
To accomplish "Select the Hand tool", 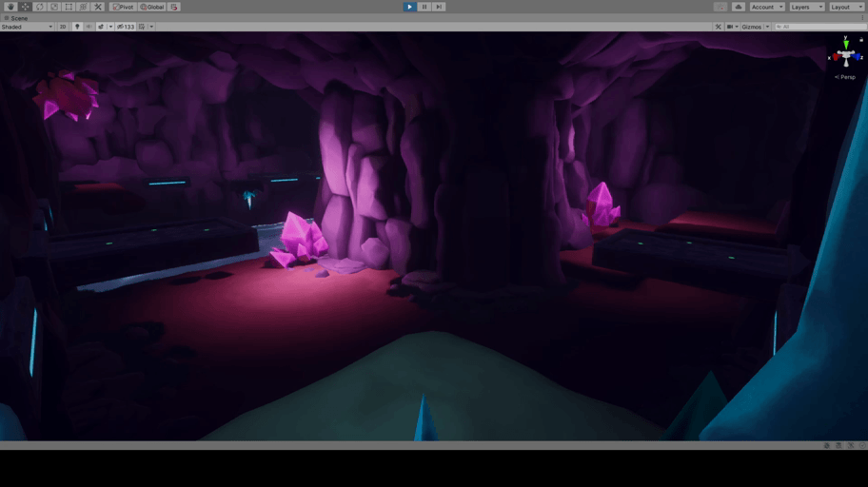I will tap(10, 7).
